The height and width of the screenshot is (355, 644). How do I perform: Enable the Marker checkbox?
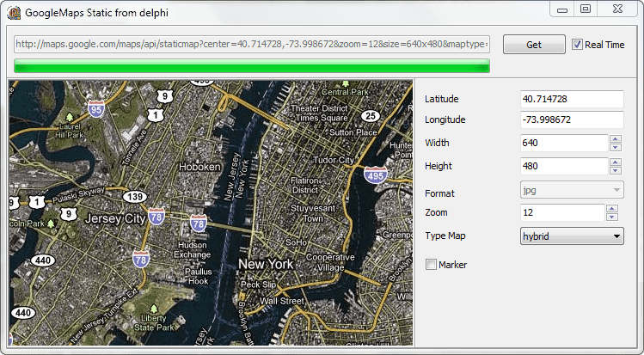click(x=432, y=265)
